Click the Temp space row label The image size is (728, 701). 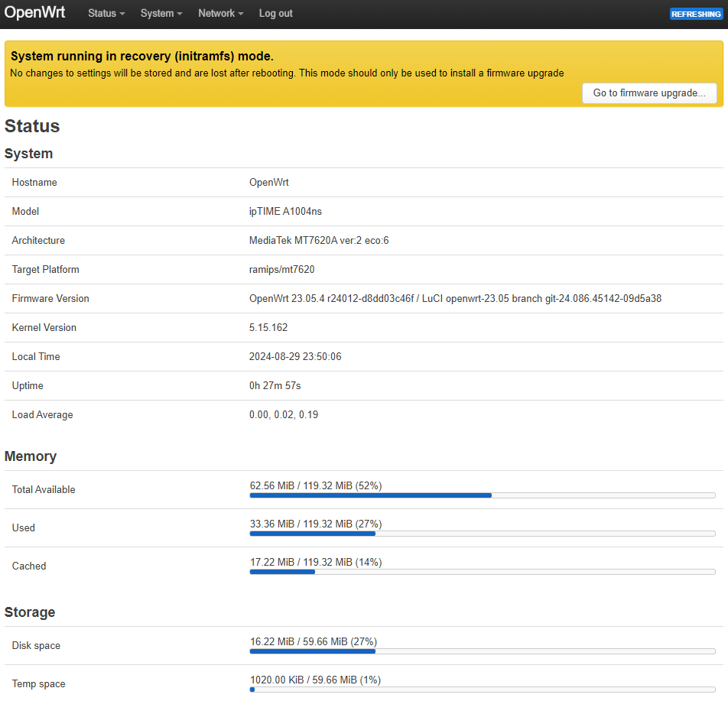[38, 684]
